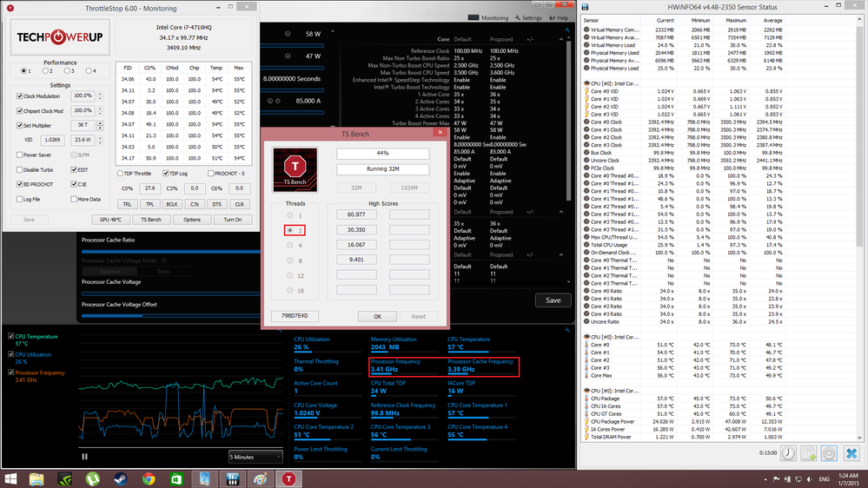
Task: Open Monitoring tab in Intel XTU
Action: click(x=489, y=17)
